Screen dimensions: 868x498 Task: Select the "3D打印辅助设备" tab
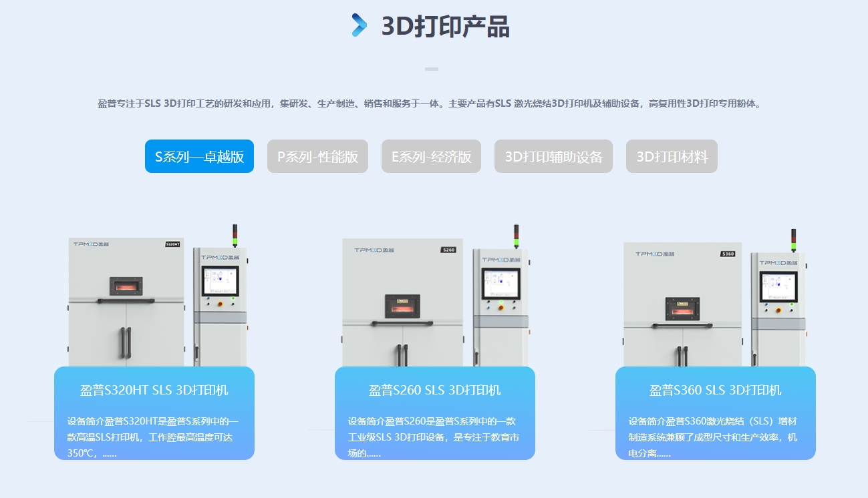coord(553,156)
